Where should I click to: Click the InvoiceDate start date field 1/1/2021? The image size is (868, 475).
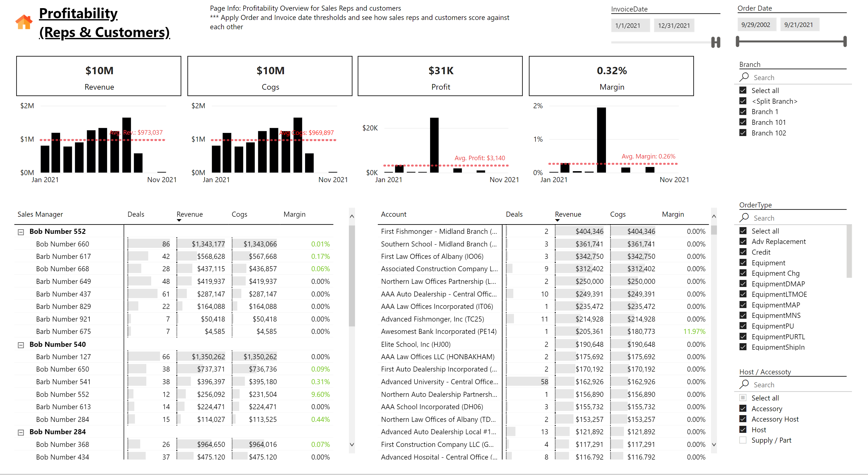[630, 25]
